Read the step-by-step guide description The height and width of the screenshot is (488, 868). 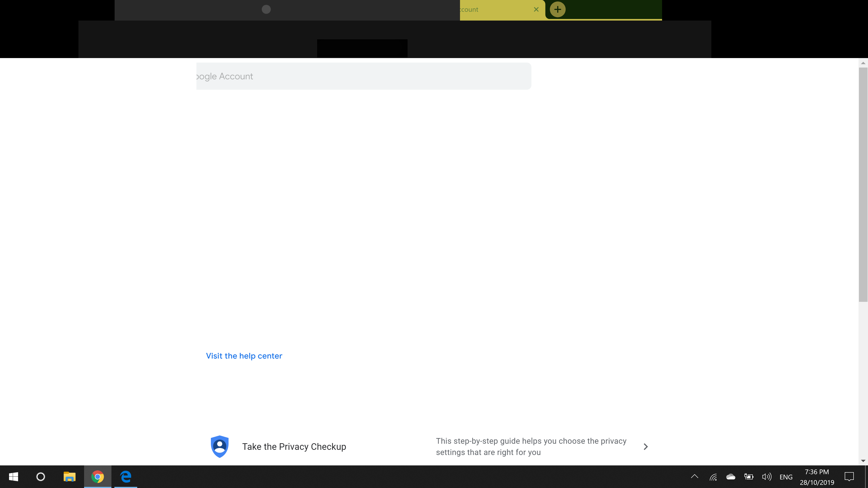click(531, 447)
